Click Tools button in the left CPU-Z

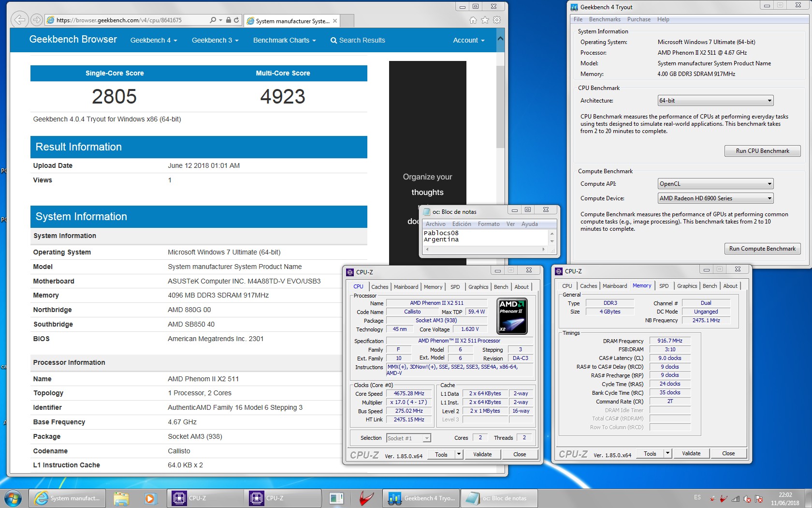[441, 454]
